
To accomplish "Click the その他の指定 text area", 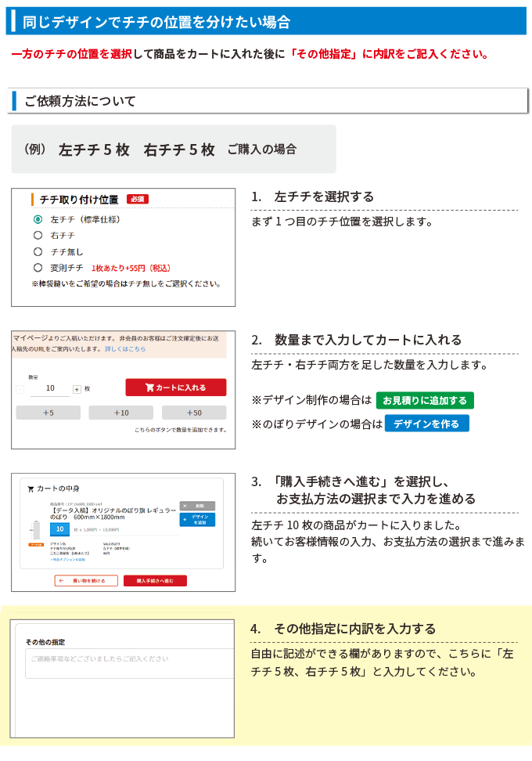I will coord(129,662).
